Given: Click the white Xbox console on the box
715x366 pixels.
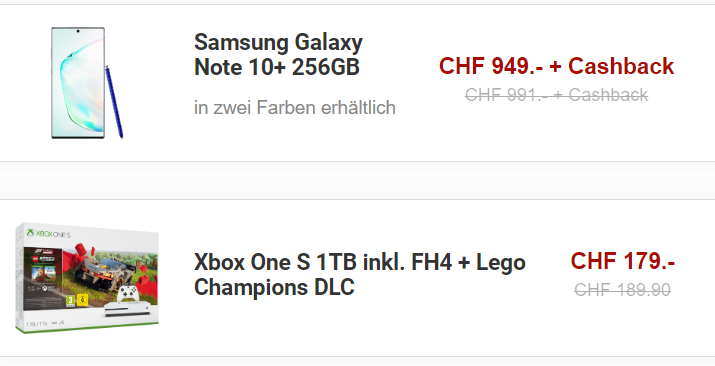Looking at the screenshot, I should pos(128,310).
